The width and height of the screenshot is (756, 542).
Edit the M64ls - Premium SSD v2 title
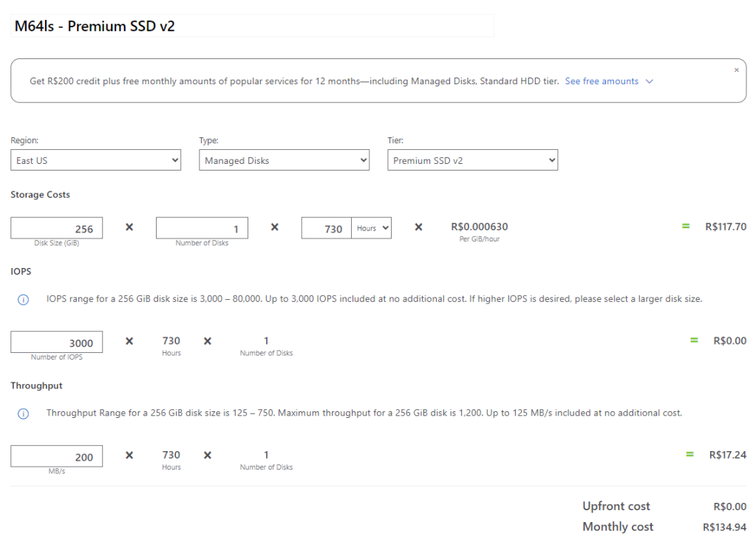252,26
